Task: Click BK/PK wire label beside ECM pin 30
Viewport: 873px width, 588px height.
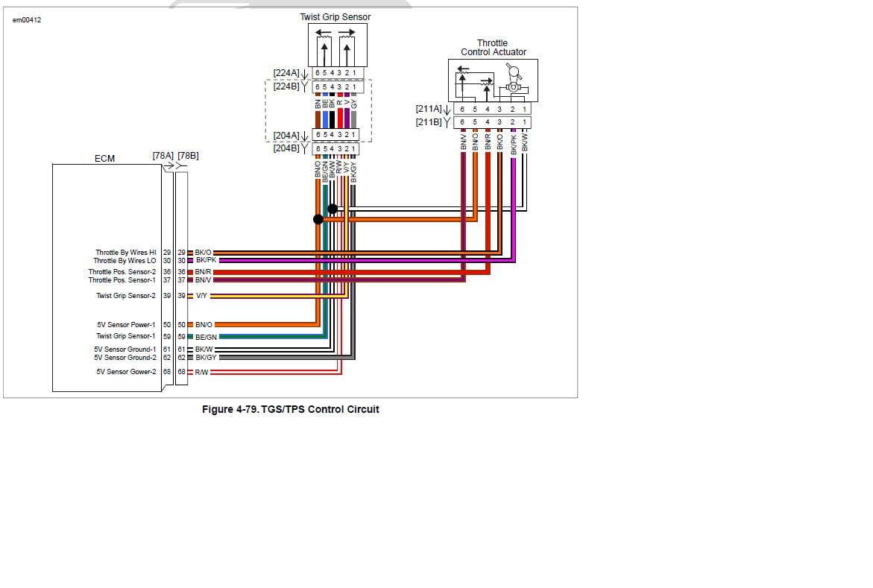Action: click(206, 260)
